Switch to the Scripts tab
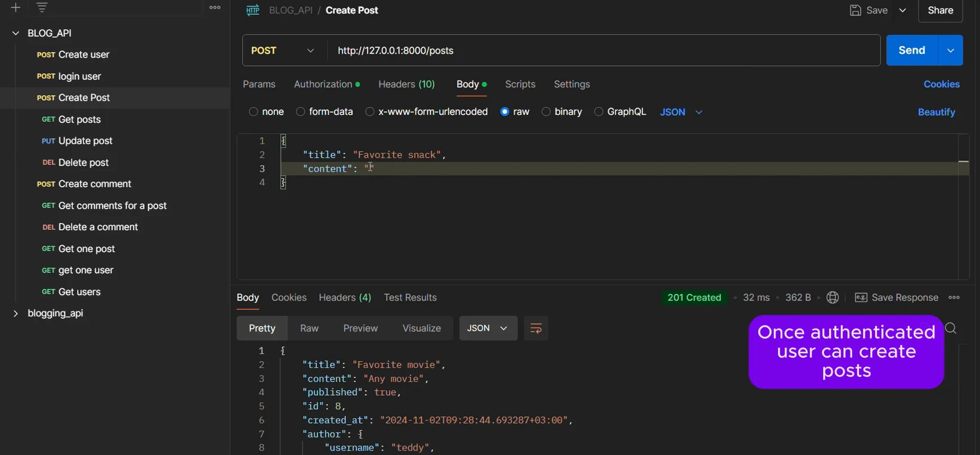Screen dimensions: 980x455 pos(520,84)
